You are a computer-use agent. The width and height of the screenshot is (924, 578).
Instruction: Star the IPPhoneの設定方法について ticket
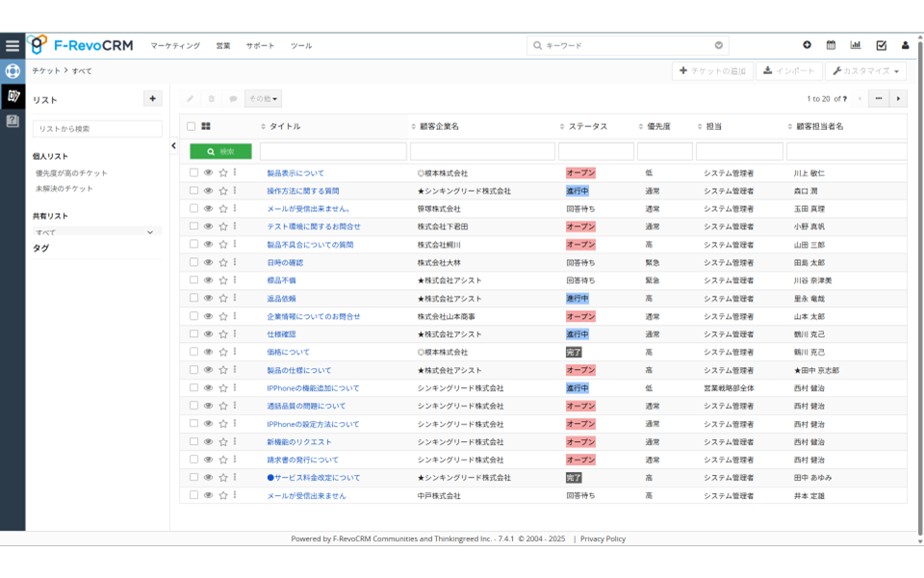click(223, 424)
